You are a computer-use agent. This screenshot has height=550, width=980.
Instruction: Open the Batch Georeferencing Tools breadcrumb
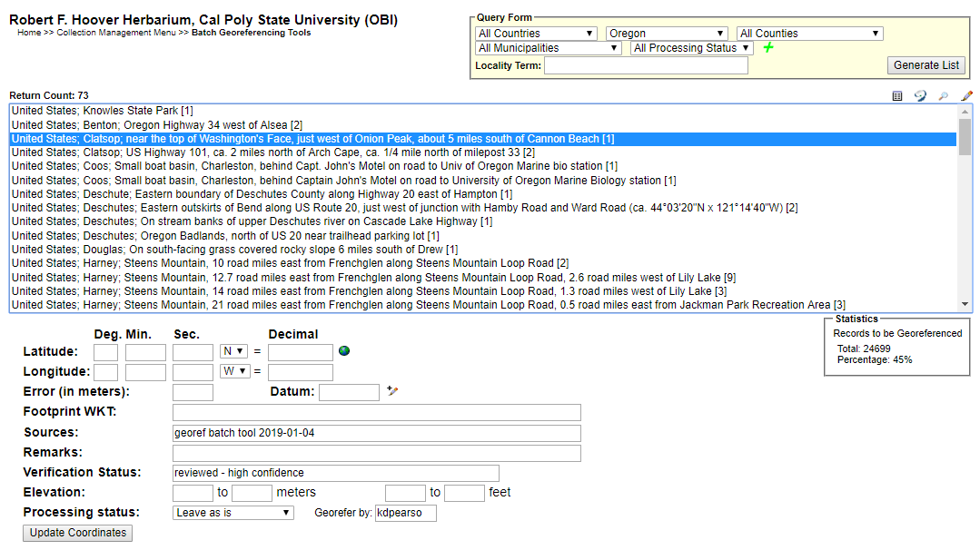(252, 33)
